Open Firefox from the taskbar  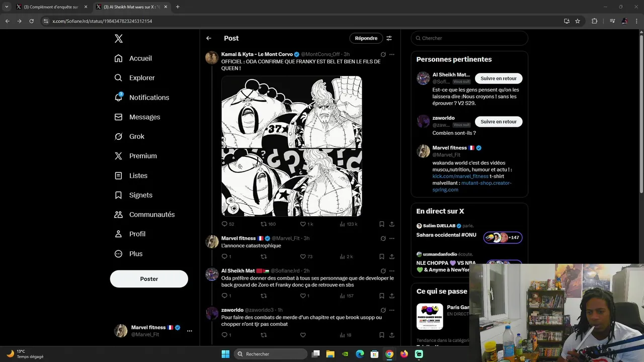[404, 354]
